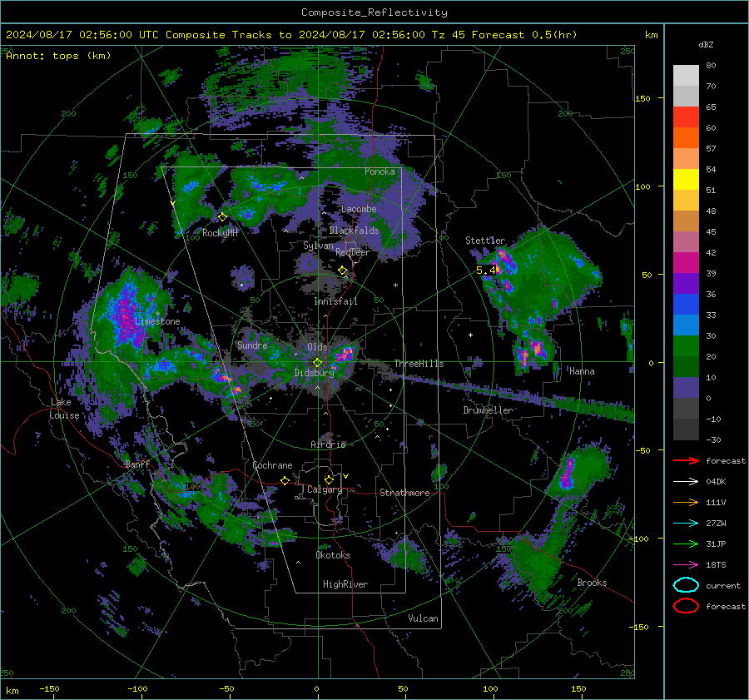The image size is (749, 700).
Task: Click the Hanna city label
Action: (x=582, y=371)
